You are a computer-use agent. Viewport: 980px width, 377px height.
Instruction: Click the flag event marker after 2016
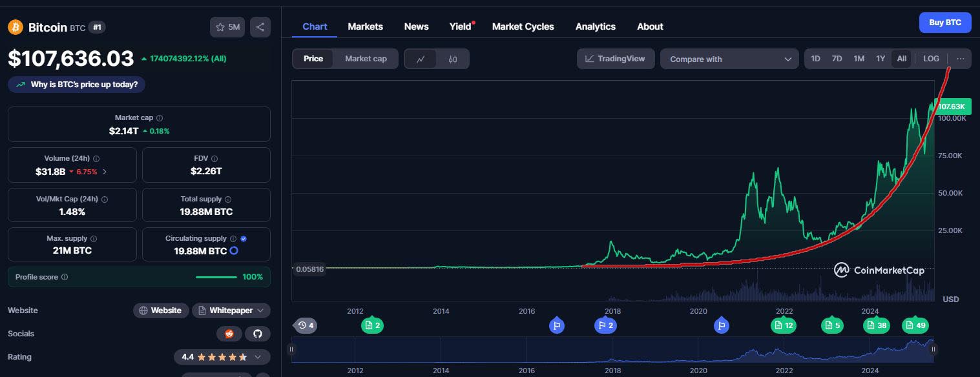(557, 325)
